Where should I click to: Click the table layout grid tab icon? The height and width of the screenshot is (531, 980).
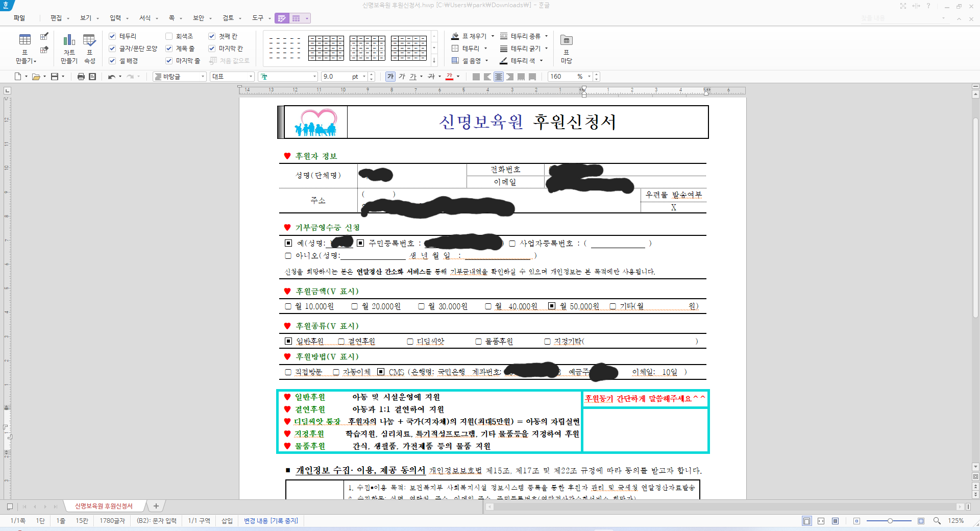click(296, 18)
